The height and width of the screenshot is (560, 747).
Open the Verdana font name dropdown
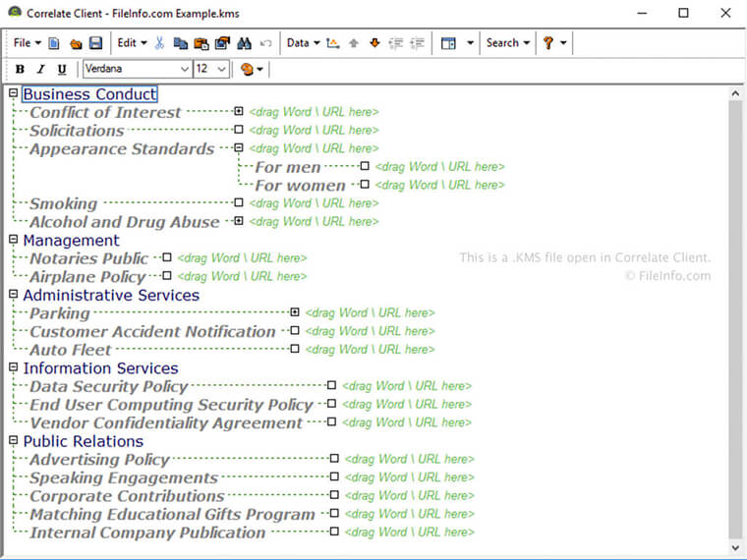184,70
